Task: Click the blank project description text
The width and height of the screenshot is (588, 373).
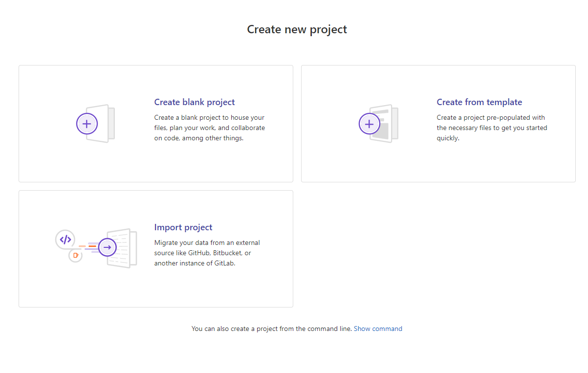Action: tap(210, 128)
